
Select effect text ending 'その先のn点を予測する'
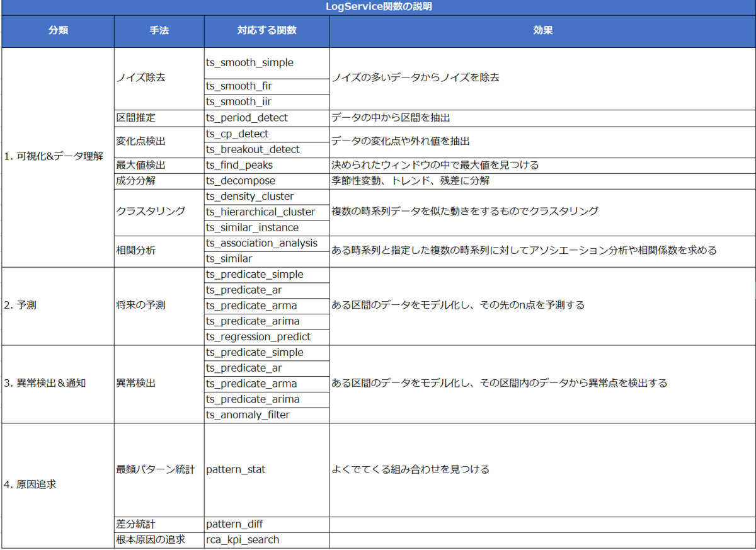click(x=458, y=306)
